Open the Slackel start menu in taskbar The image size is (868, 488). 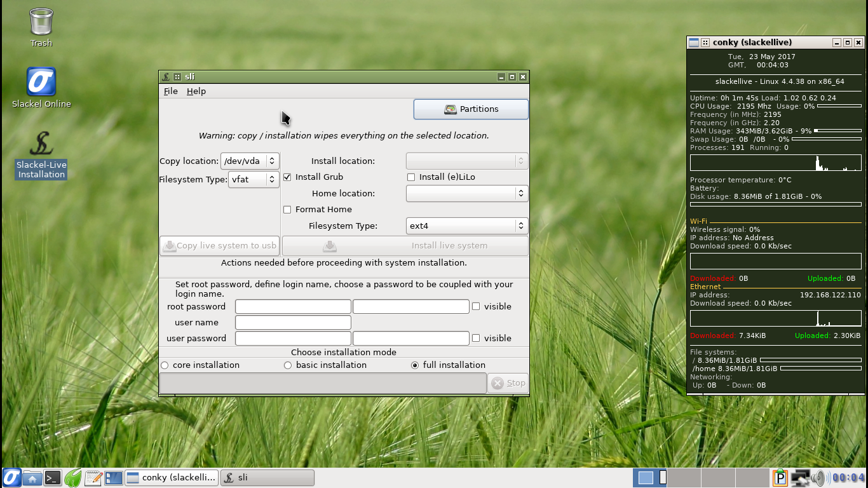[11, 478]
